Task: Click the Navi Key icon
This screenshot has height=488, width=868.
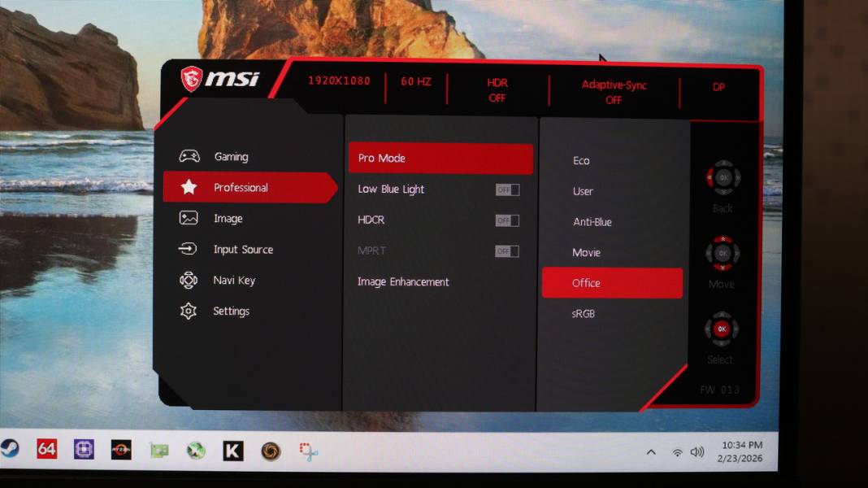Action: pos(188,280)
